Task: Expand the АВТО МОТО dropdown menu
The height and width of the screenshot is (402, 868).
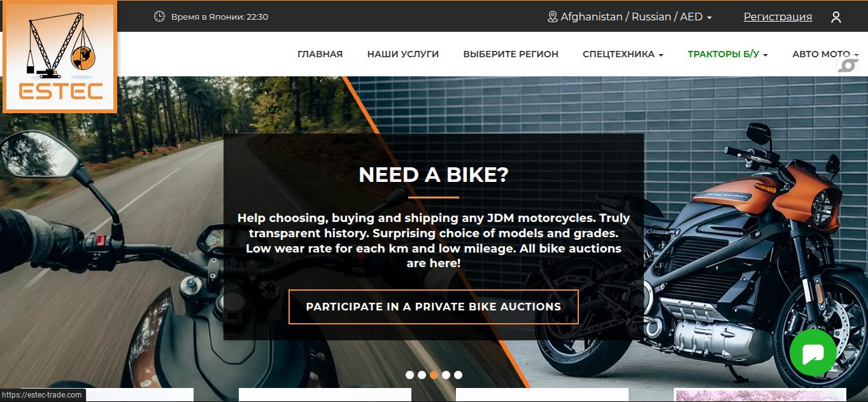Action: pos(825,54)
